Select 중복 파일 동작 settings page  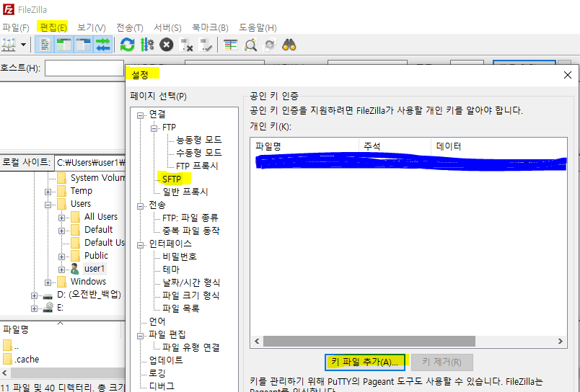[x=191, y=231]
